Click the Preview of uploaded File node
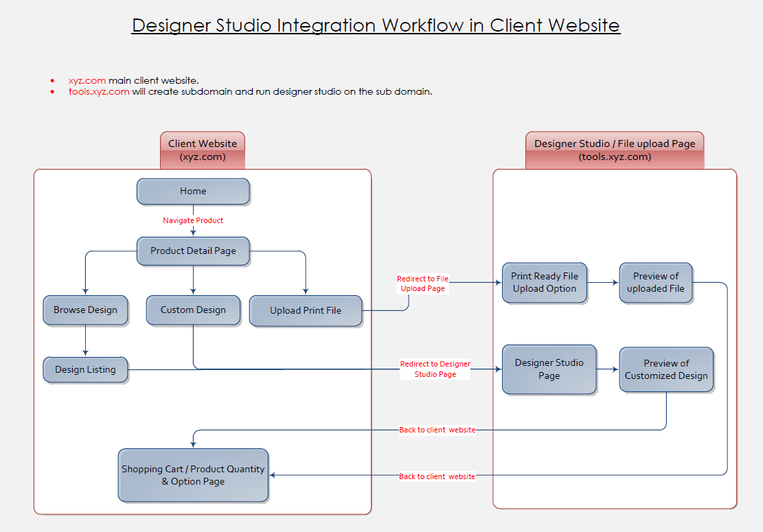The width and height of the screenshot is (763, 532). click(656, 283)
